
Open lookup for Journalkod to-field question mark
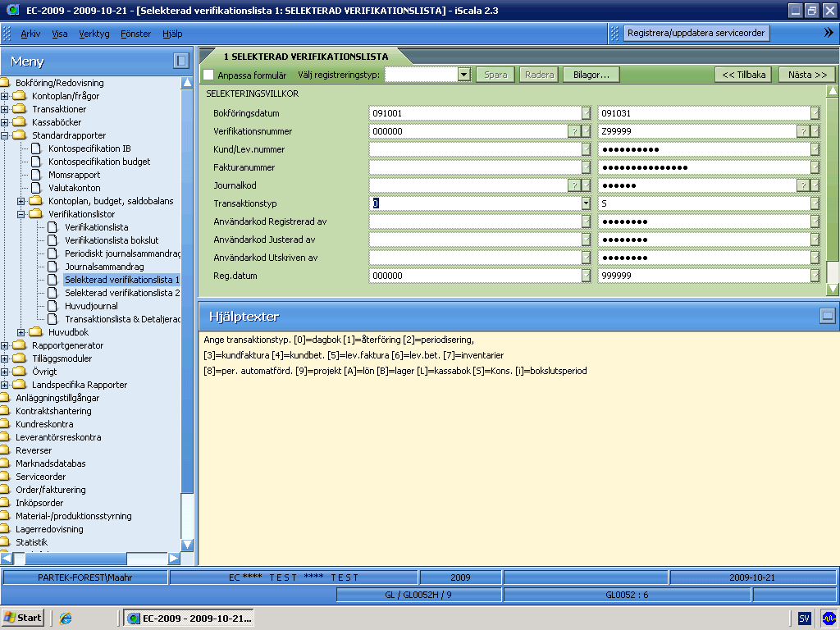point(802,185)
